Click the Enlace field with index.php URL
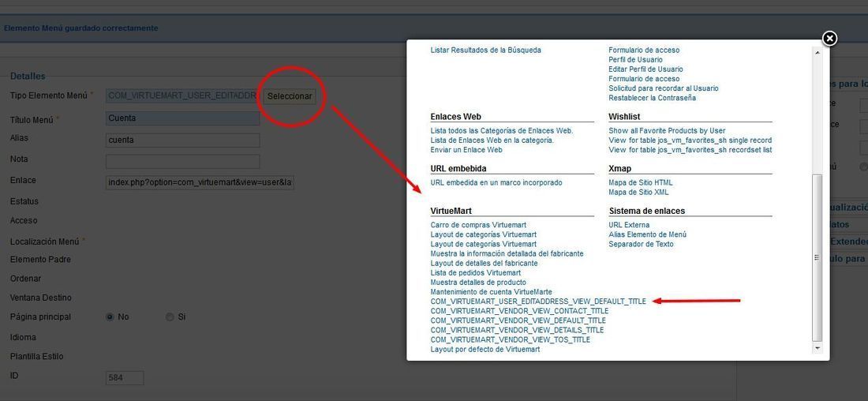 click(x=200, y=183)
